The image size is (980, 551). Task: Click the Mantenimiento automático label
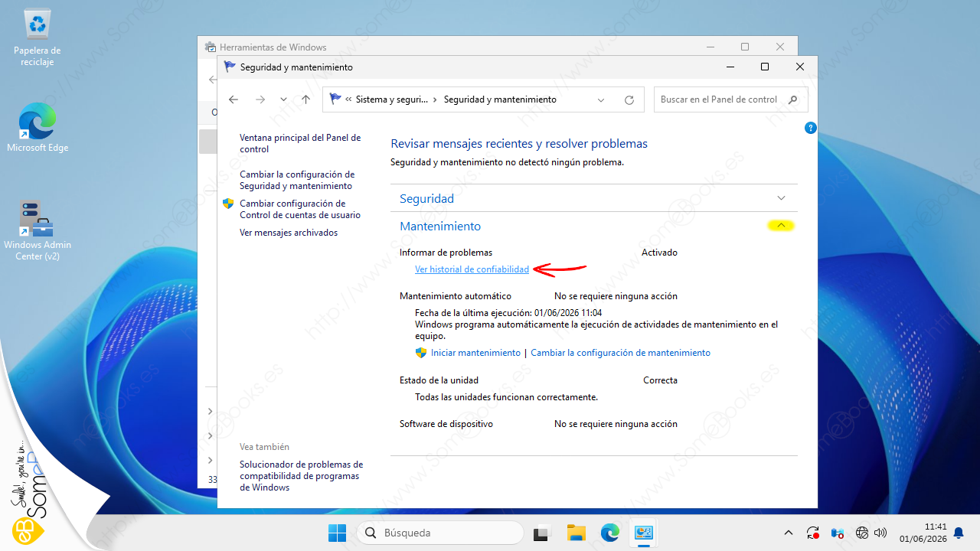click(455, 296)
